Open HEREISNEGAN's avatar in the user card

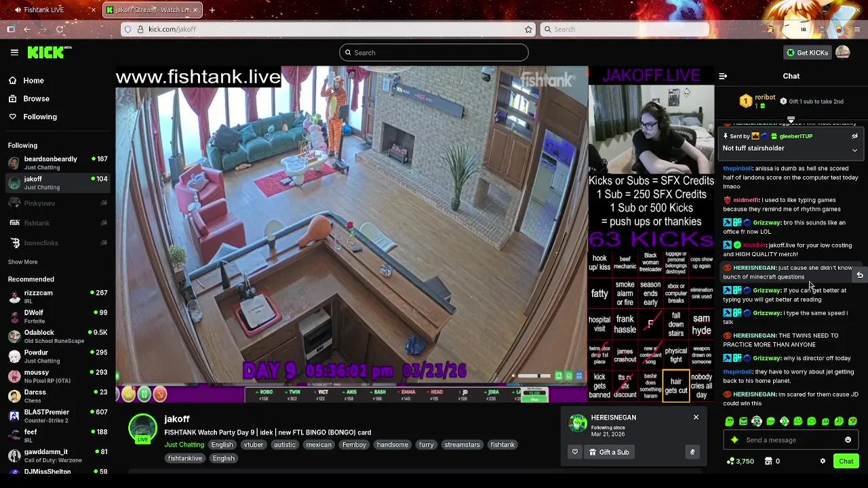tap(578, 423)
